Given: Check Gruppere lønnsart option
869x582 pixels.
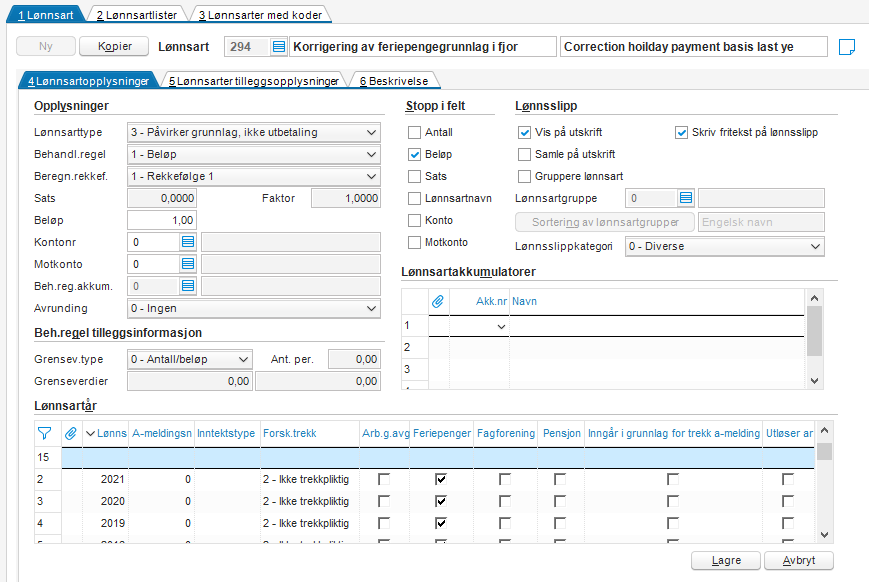Looking at the screenshot, I should [524, 176].
